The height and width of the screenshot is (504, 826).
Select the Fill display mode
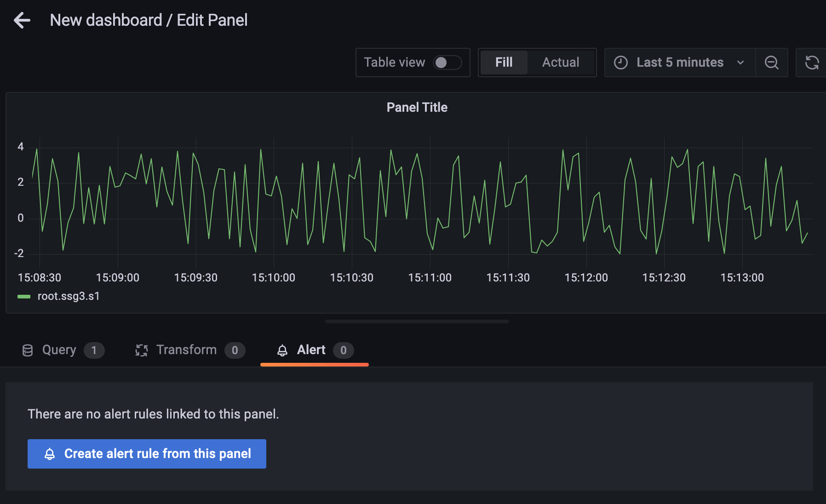pyautogui.click(x=504, y=63)
